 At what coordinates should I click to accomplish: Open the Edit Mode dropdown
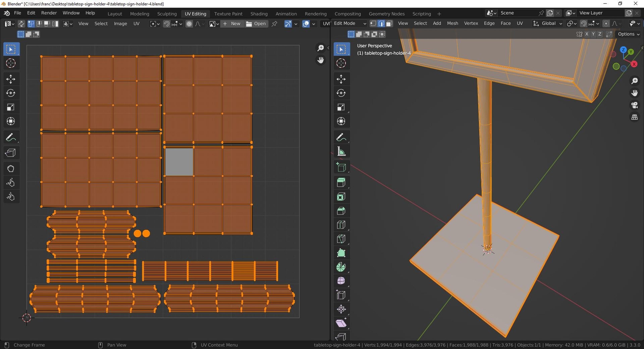pyautogui.click(x=349, y=23)
